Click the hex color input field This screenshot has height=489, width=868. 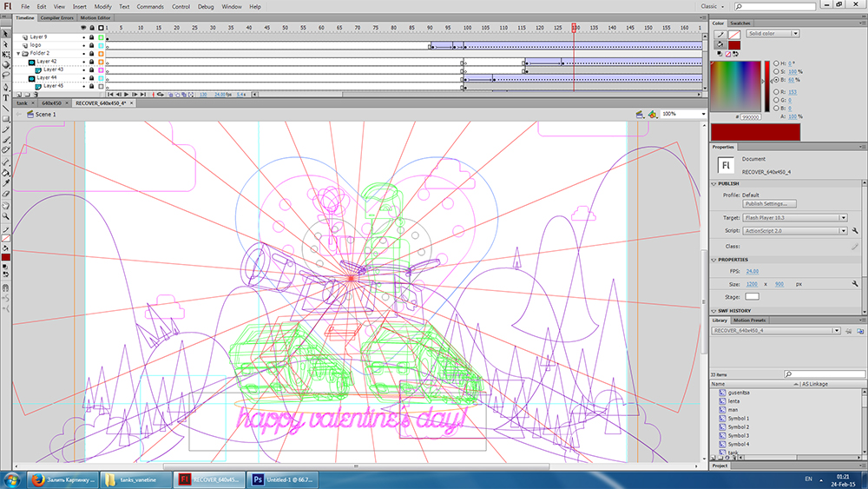coord(750,117)
